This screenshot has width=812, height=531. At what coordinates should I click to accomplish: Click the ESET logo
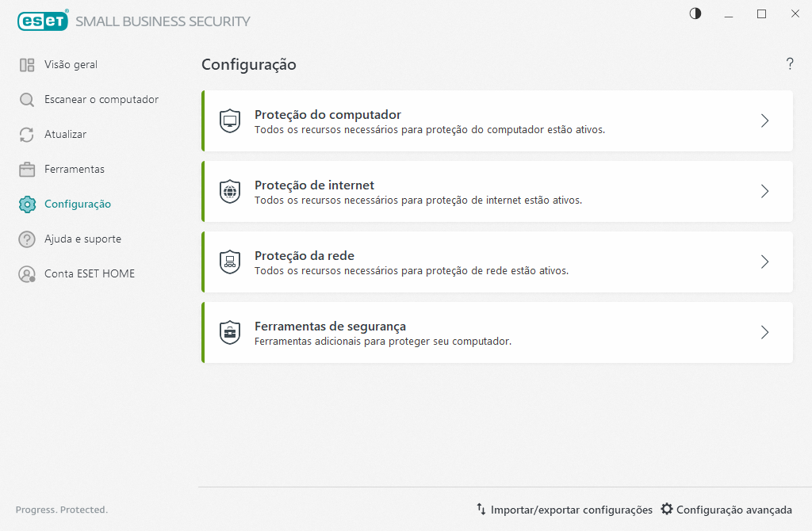click(x=43, y=21)
